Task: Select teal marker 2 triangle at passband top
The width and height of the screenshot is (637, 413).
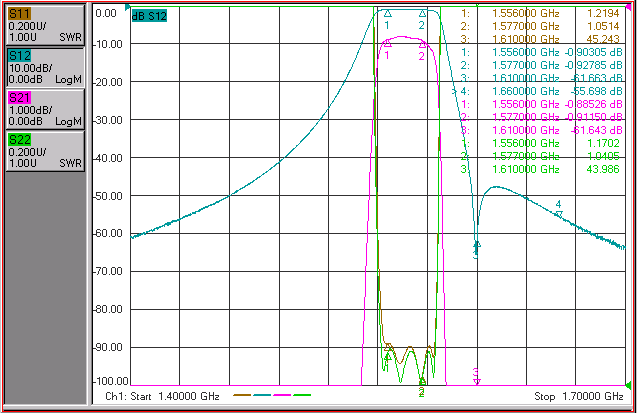Action: click(x=422, y=14)
